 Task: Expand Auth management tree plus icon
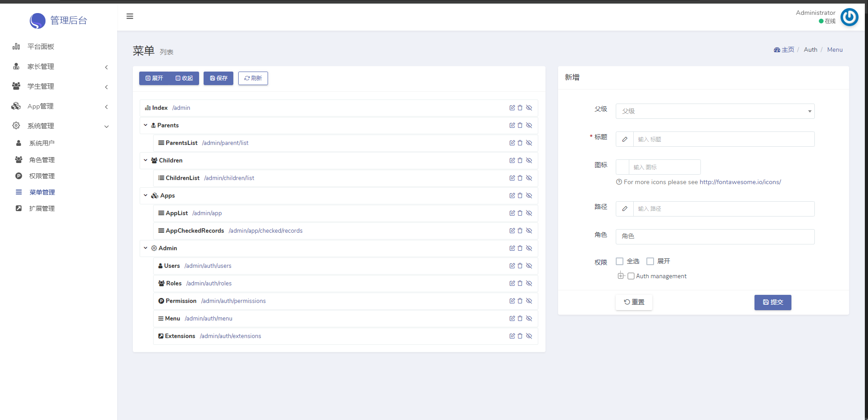pos(621,276)
